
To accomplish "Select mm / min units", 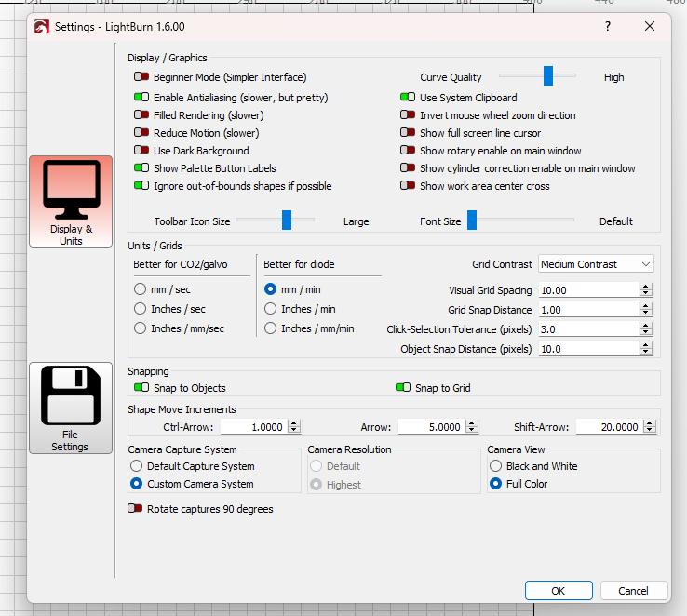I will [270, 289].
